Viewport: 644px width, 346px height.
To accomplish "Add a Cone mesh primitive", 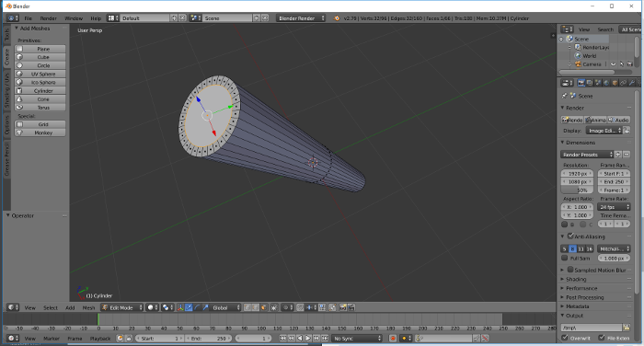I will click(x=40, y=99).
